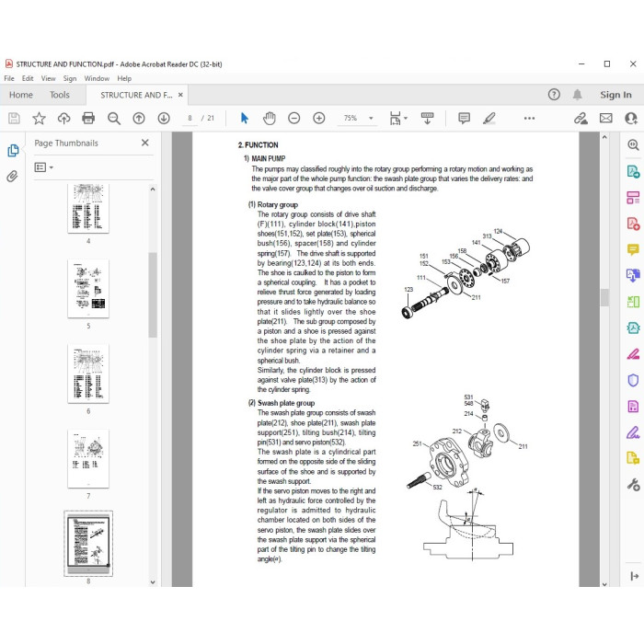644x644 pixels.
Task: Go to previous page with the up arrow
Action: pos(139,119)
